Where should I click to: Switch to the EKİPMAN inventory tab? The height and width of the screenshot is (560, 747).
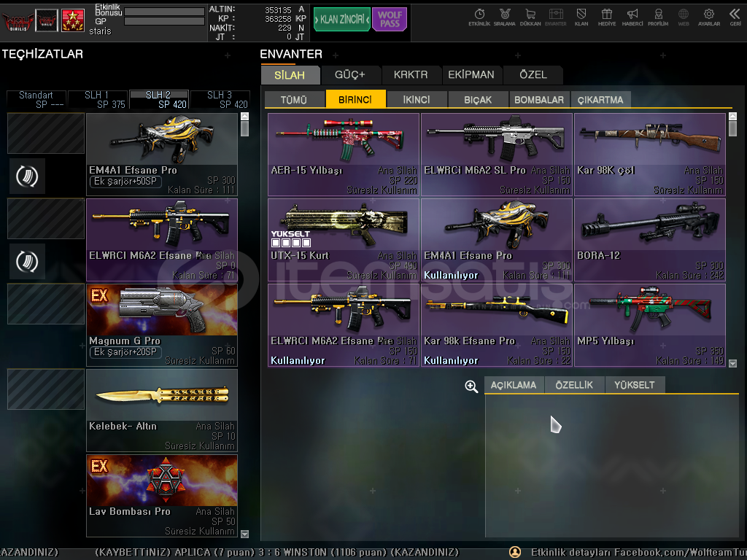click(472, 75)
